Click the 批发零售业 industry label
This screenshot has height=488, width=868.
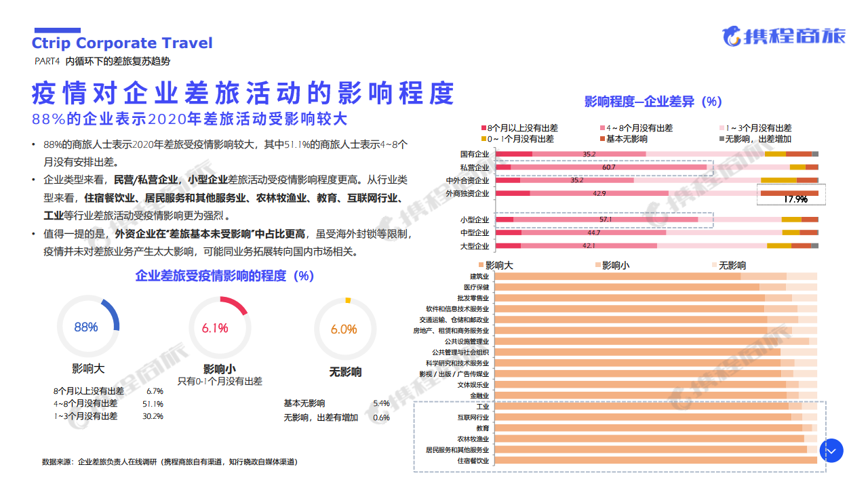coord(473,298)
